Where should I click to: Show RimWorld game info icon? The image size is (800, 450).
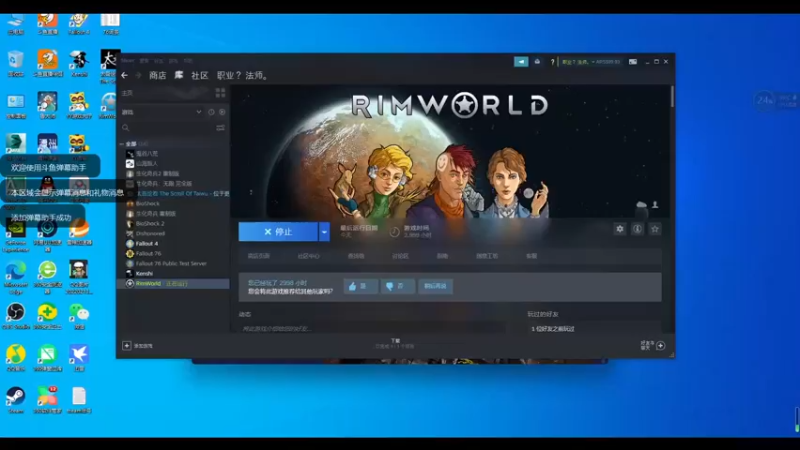click(637, 229)
